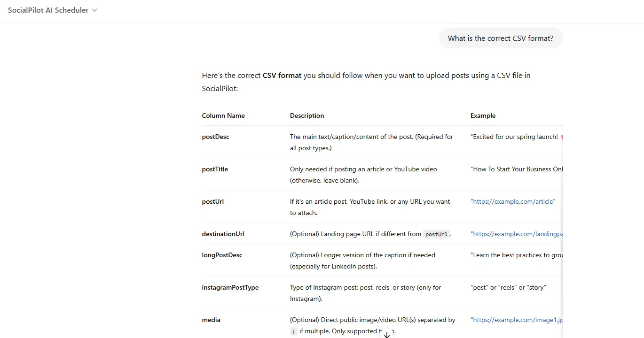Screen dimensions: 644x338
Task: Select the destinationUrl row name
Action: pyautogui.click(x=223, y=234)
